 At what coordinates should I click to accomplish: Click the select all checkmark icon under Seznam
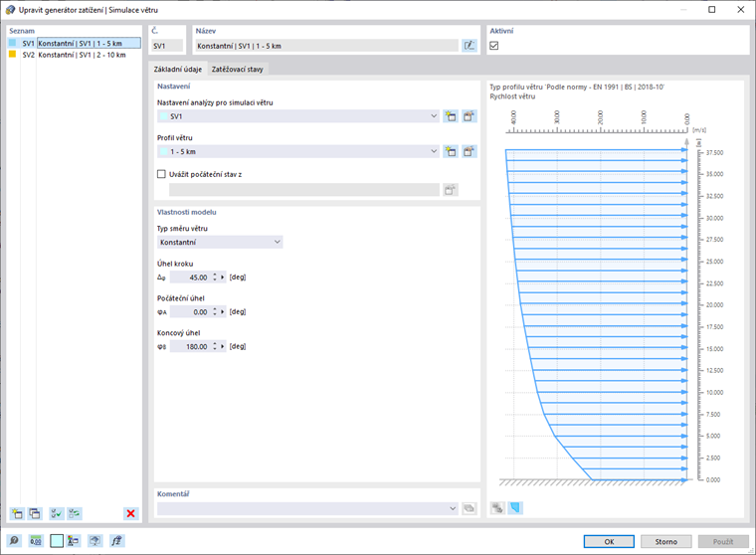(x=57, y=513)
